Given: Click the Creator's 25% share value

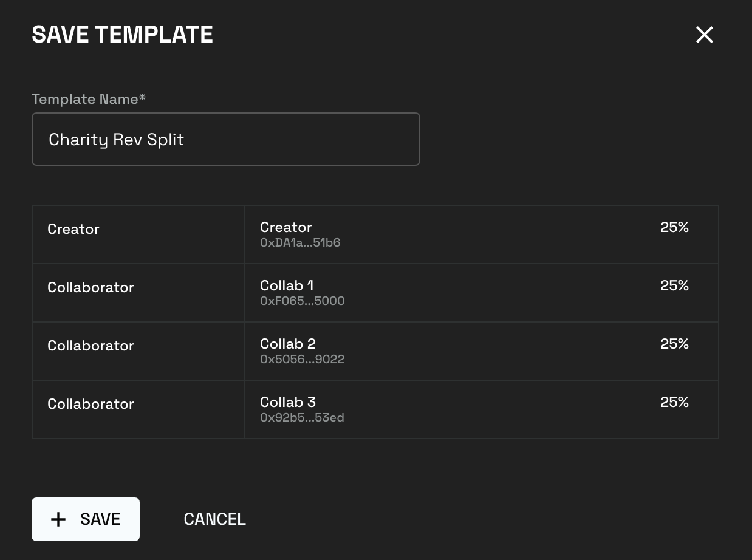Looking at the screenshot, I should [674, 227].
